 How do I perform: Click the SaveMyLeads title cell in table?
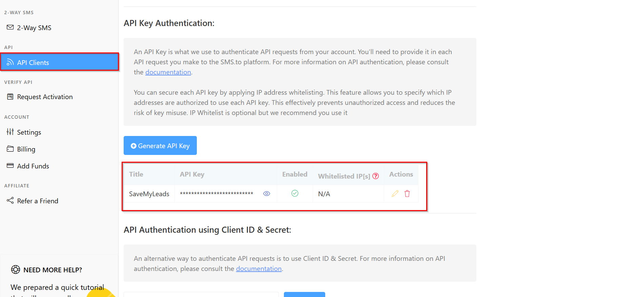pos(149,194)
